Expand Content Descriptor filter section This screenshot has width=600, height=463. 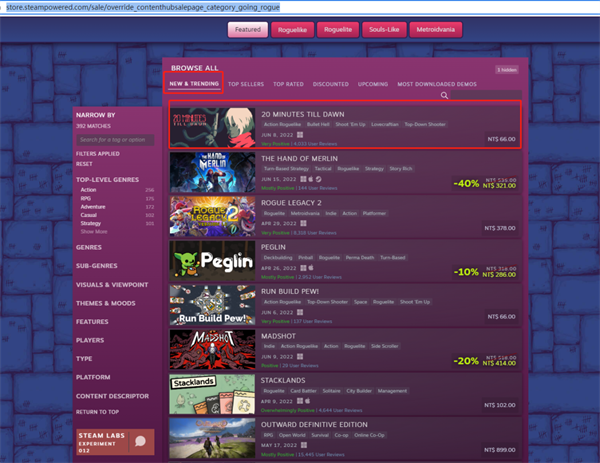pyautogui.click(x=112, y=396)
